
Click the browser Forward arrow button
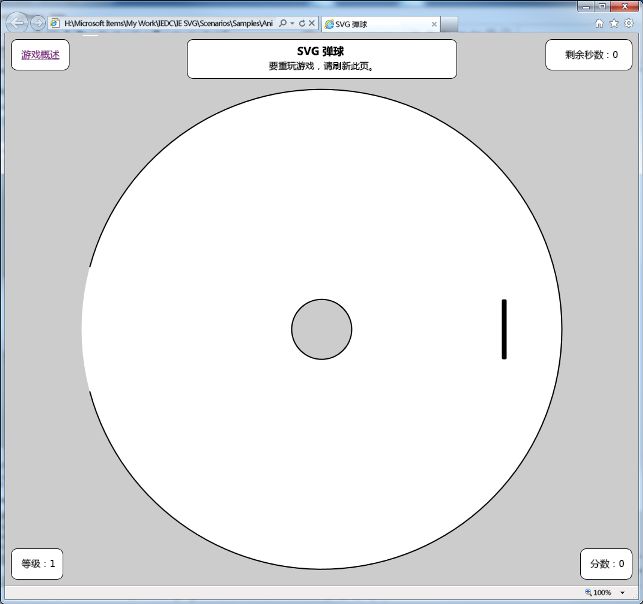38,23
